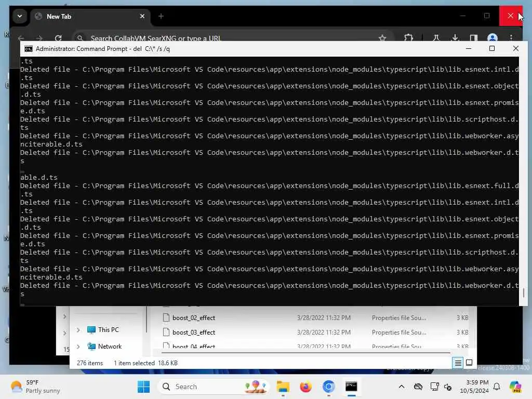This screenshot has height=399, width=532.
Task: Click the 276 items status text
Action: coord(89,363)
